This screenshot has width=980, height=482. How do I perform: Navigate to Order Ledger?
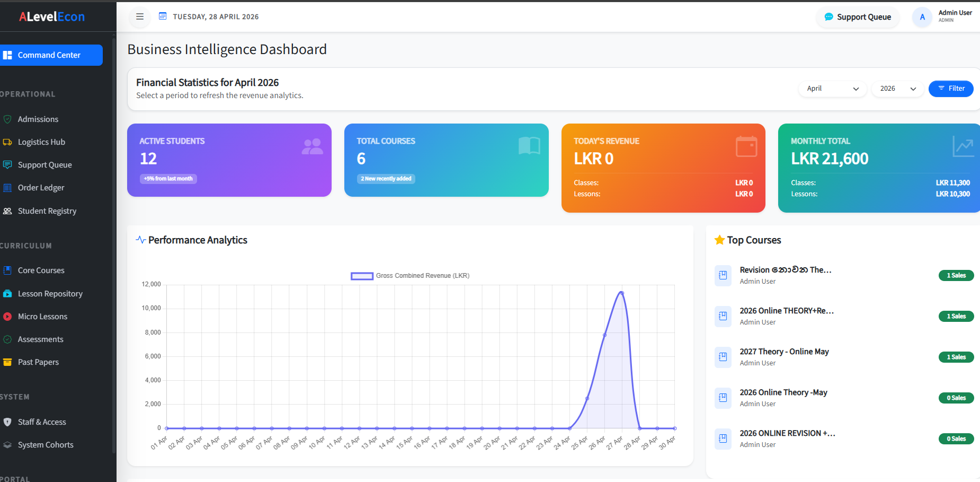click(x=41, y=188)
